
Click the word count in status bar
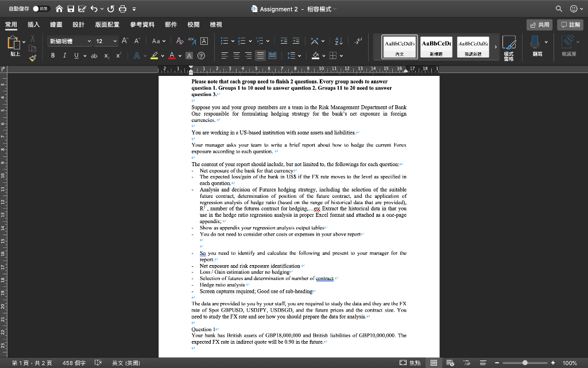(x=74, y=363)
